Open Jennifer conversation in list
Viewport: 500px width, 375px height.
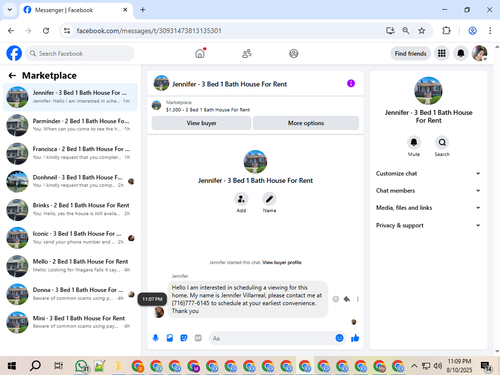[70, 97]
